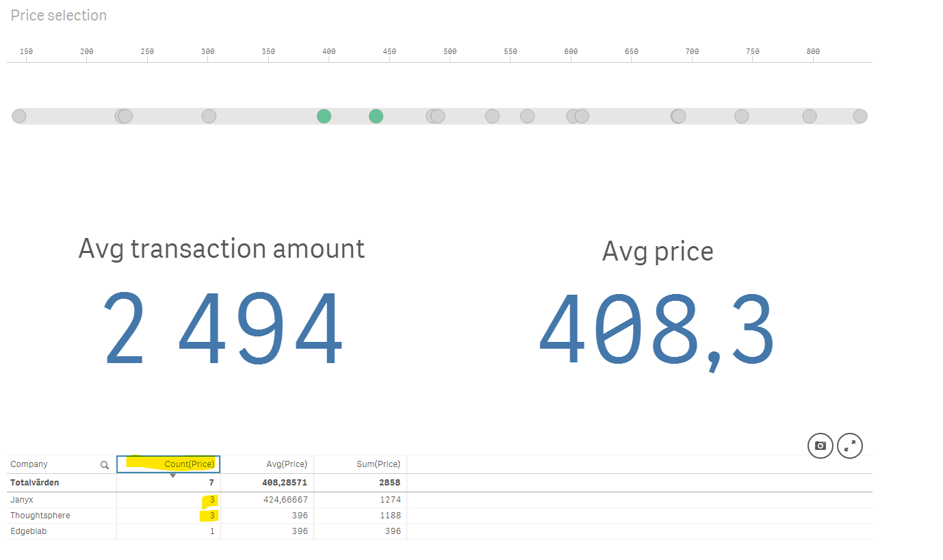
Task: Select the gray price point at 300
Action: coord(209,116)
